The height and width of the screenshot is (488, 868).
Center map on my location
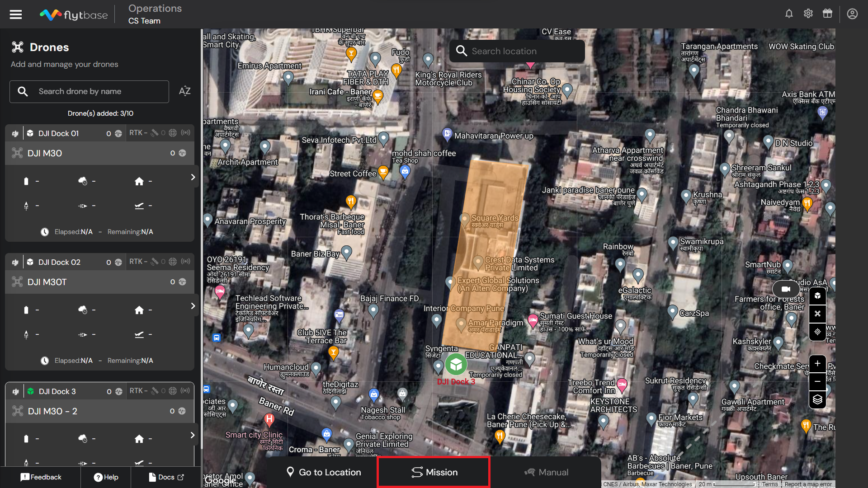pos(817,332)
